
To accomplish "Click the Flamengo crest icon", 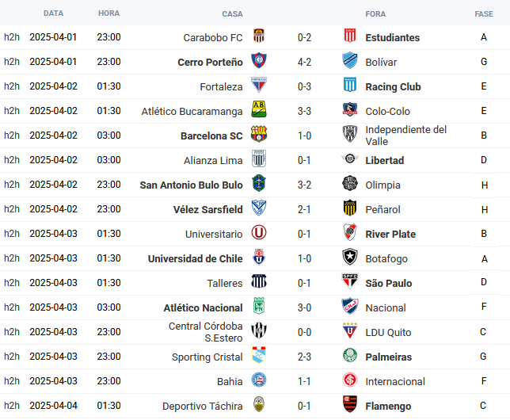I will tap(350, 404).
